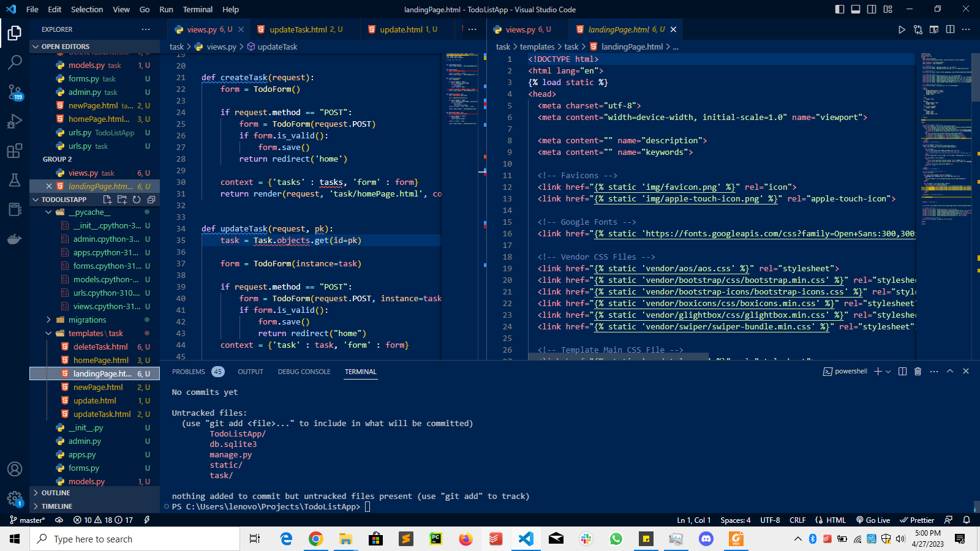Toggle notifications with the bell icon
This screenshot has height=551, width=980.
(x=967, y=520)
